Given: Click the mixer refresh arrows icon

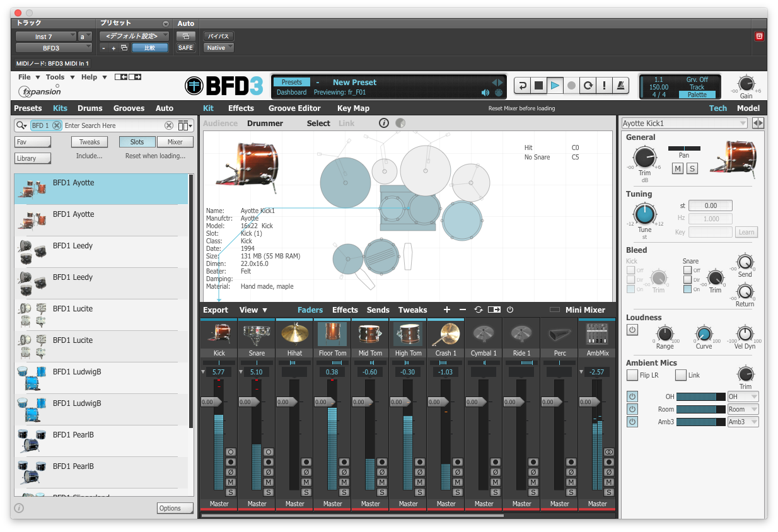Looking at the screenshot, I should [x=479, y=309].
